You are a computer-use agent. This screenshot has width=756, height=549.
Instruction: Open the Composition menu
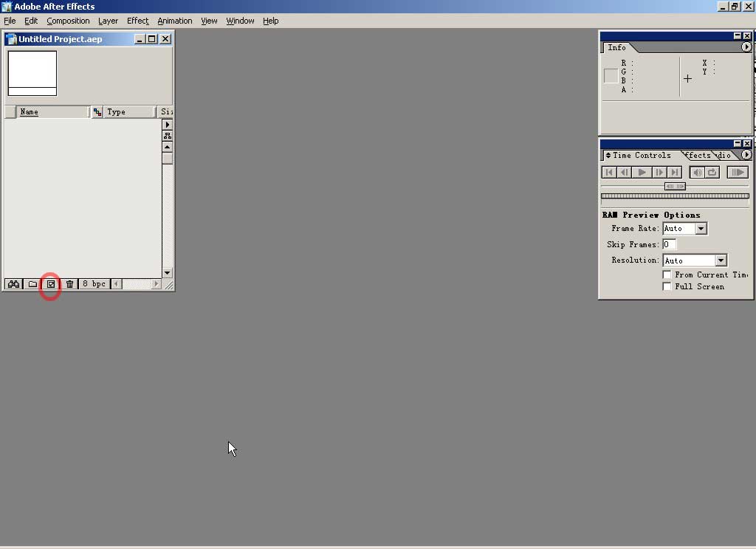[x=68, y=21]
